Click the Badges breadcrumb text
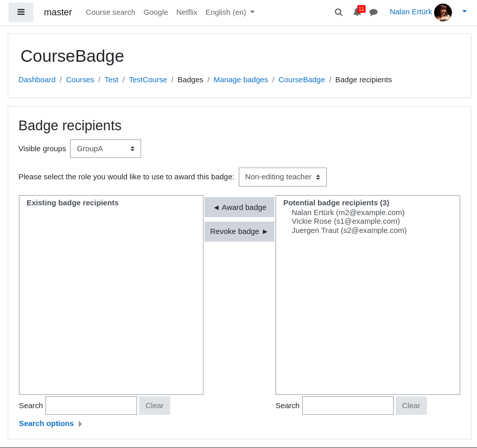Viewport: 477px width, 448px height. pyautogui.click(x=190, y=80)
